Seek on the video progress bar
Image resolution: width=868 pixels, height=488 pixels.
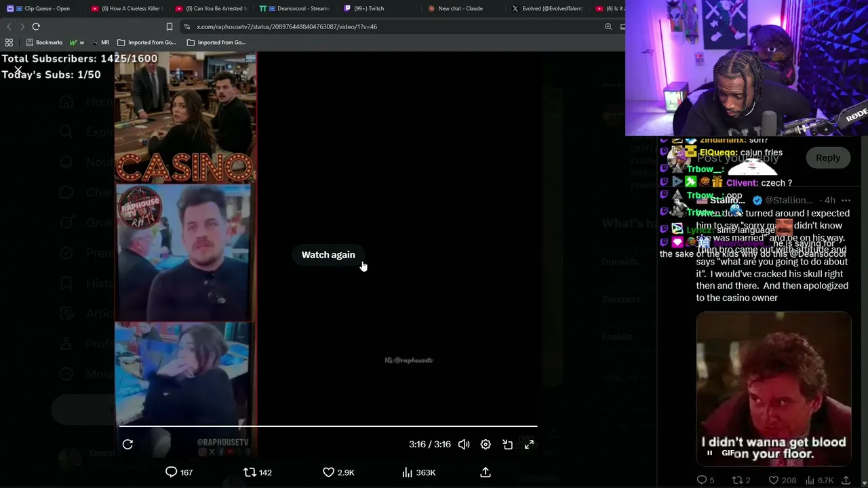(x=328, y=426)
